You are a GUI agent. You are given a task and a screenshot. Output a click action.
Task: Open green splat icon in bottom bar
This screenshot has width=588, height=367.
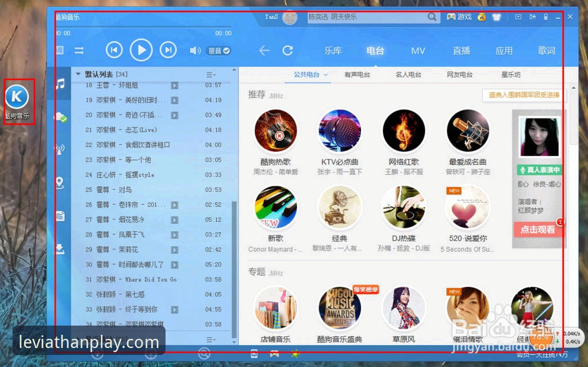[x=295, y=354]
